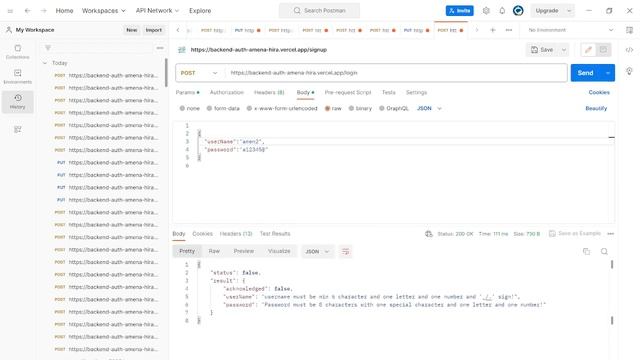Image resolution: width=640 pixels, height=360 pixels.
Task: Select the raw body type
Action: pyautogui.click(x=333, y=109)
